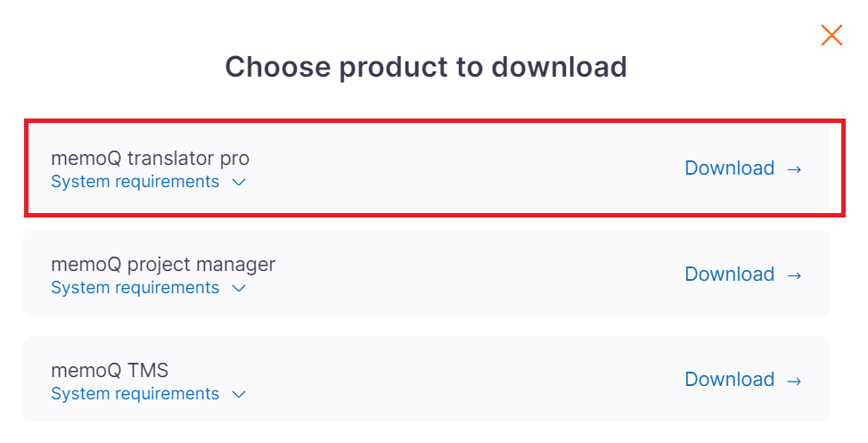This screenshot has width=868, height=443.
Task: Expand the chevron under memoQ TMS
Action: pos(238,395)
